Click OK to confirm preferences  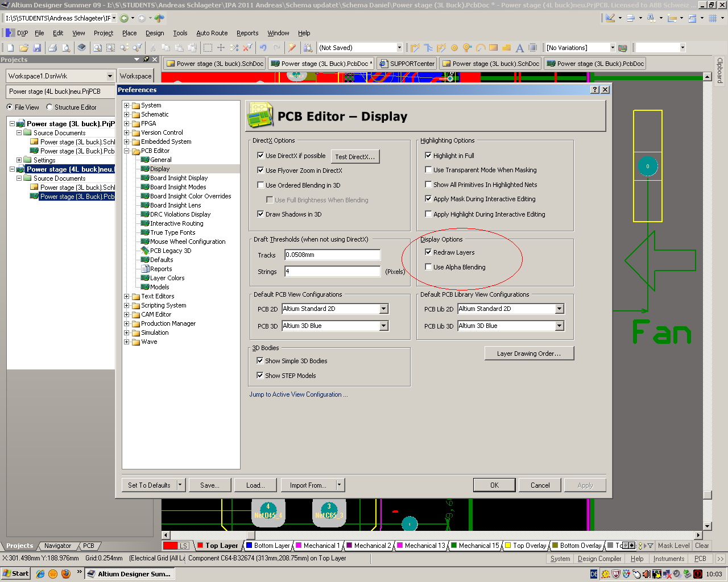click(494, 485)
